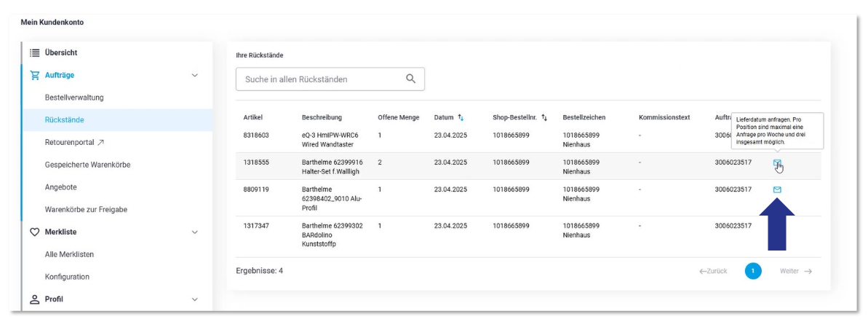
Task: Click article number 8318603
Action: [256, 135]
